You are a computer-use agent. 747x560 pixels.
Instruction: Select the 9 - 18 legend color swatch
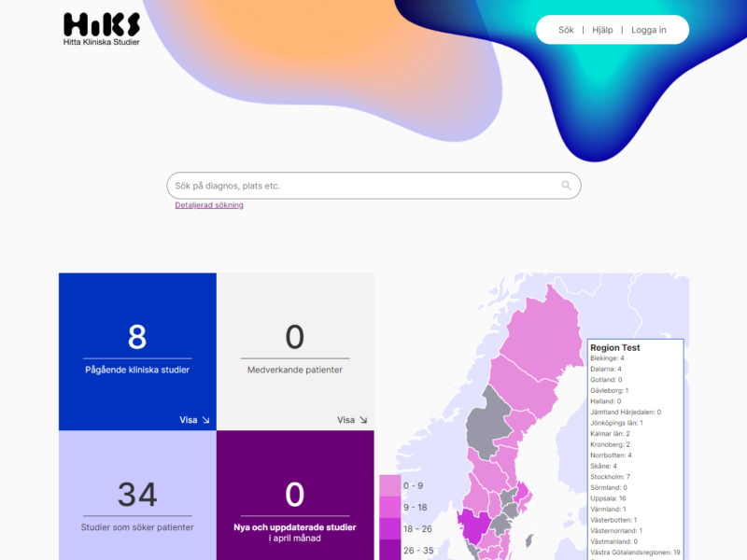(x=389, y=507)
